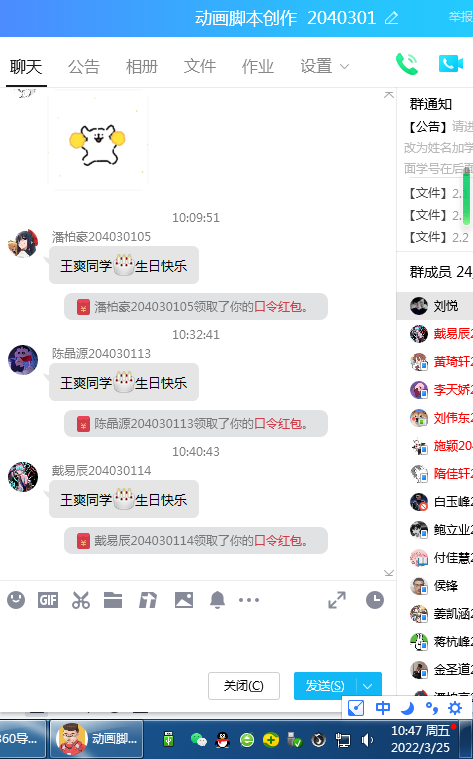Viewport: 473px width, 759px height.
Task: Switch to the 公告 tab
Action: click(84, 66)
